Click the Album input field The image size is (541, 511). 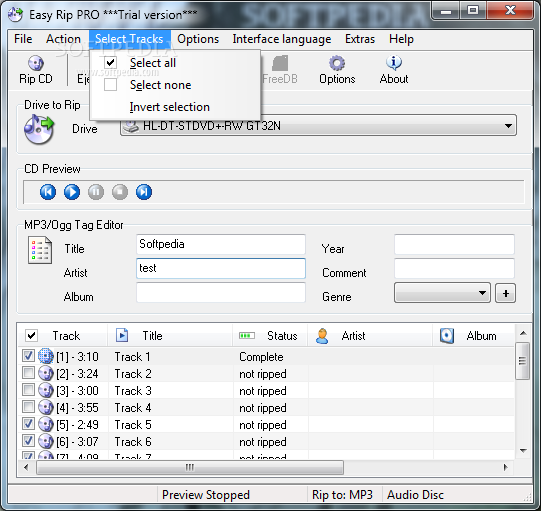click(221, 292)
